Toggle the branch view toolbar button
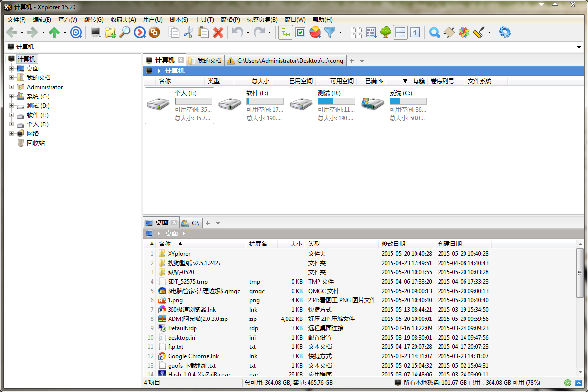This screenshot has width=588, height=392. coord(286,33)
